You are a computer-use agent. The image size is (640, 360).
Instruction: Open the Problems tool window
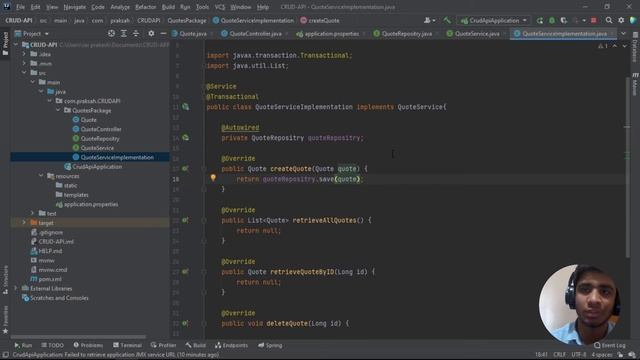click(88, 345)
